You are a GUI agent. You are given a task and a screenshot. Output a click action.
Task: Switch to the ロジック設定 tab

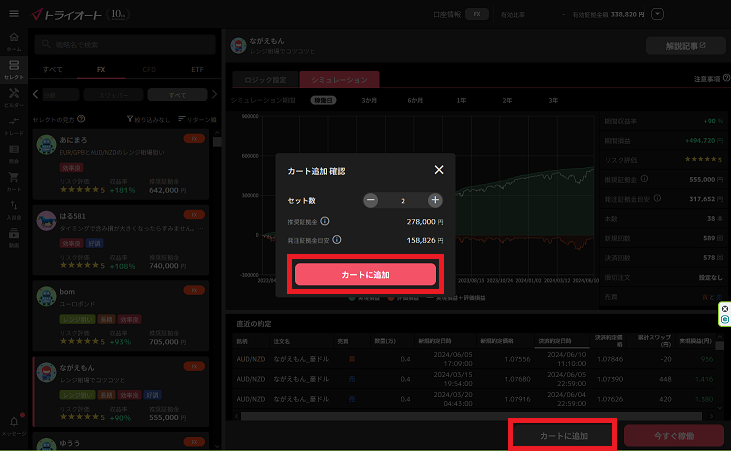(x=267, y=79)
